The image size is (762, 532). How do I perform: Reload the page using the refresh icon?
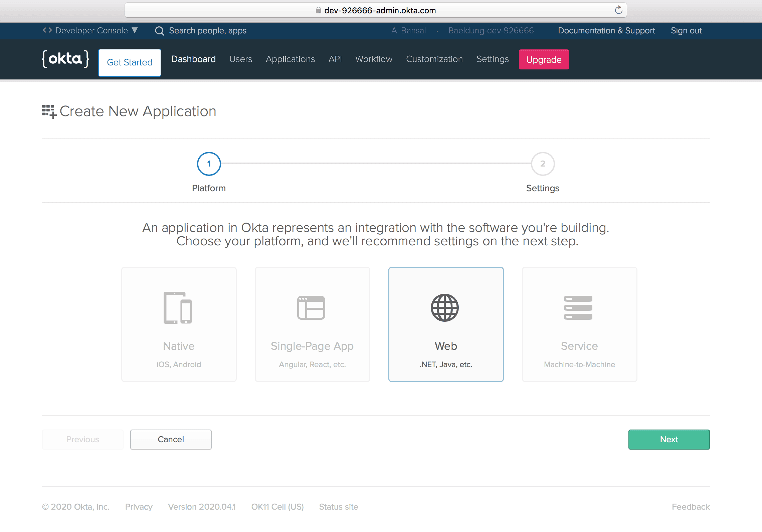[x=618, y=10]
